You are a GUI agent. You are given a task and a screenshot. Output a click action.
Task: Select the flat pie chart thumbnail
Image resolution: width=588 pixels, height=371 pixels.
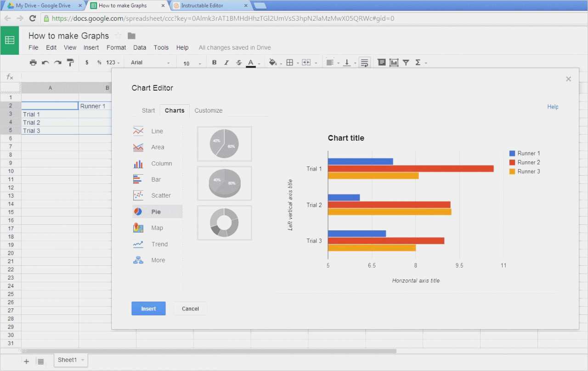pos(225,144)
